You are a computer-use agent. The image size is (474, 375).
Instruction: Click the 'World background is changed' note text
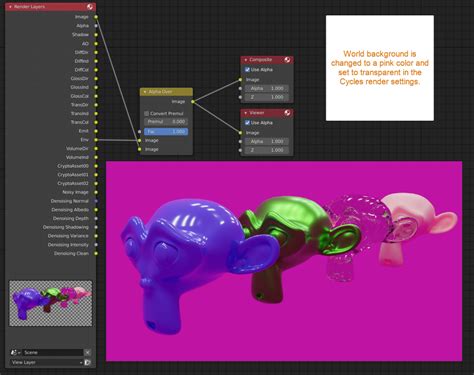(x=380, y=68)
